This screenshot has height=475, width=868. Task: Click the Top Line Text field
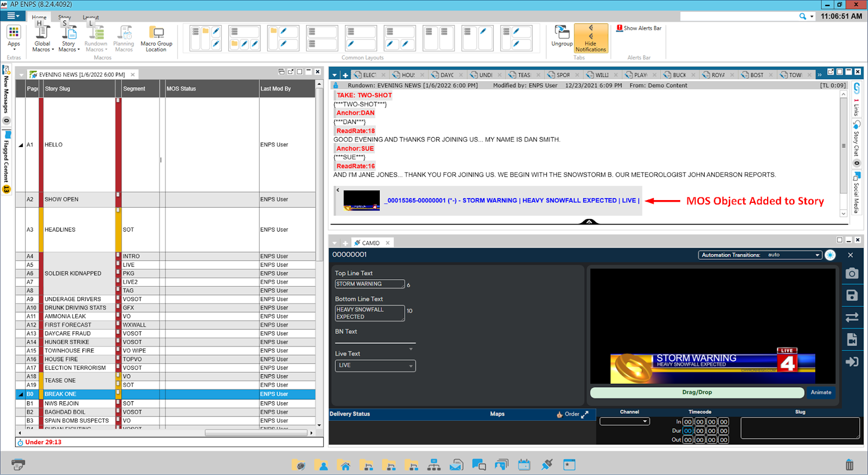point(369,284)
